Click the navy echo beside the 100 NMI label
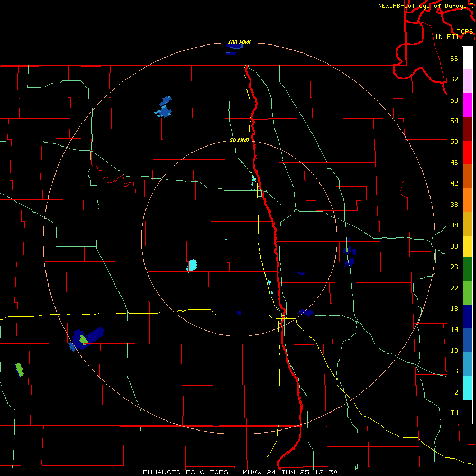Image resolution: width=476 pixels, height=476 pixels. point(235,47)
